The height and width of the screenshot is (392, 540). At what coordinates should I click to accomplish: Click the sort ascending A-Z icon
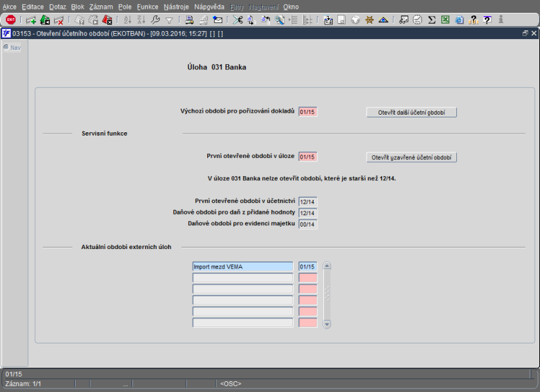(128, 20)
